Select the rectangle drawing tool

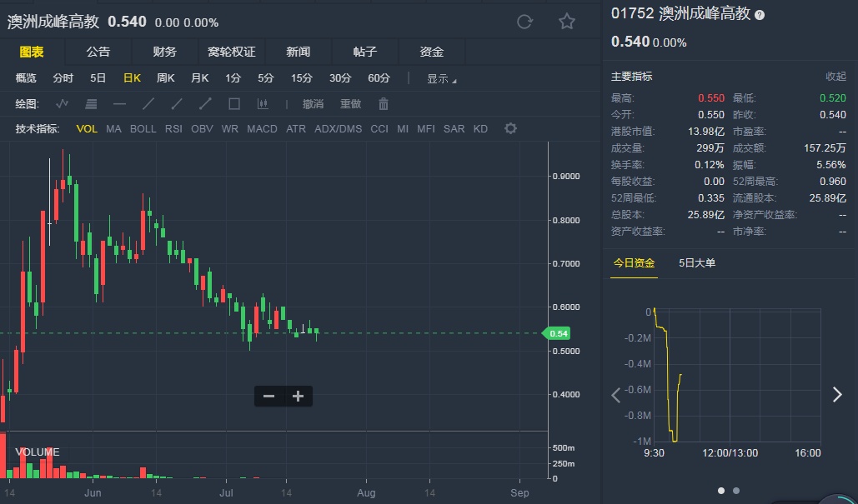(234, 104)
